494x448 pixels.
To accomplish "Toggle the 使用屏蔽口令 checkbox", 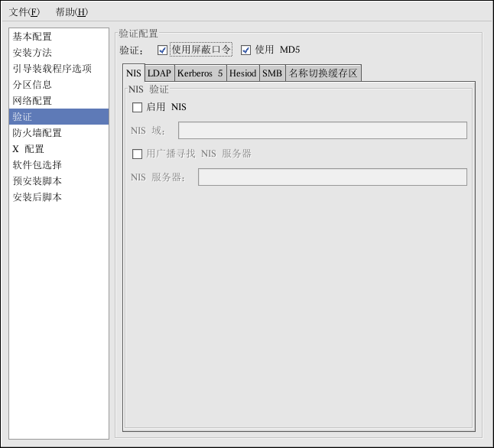I will [x=162, y=50].
